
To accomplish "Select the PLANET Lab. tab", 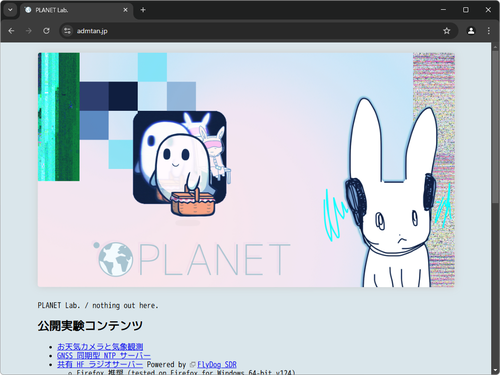I will pos(77,10).
